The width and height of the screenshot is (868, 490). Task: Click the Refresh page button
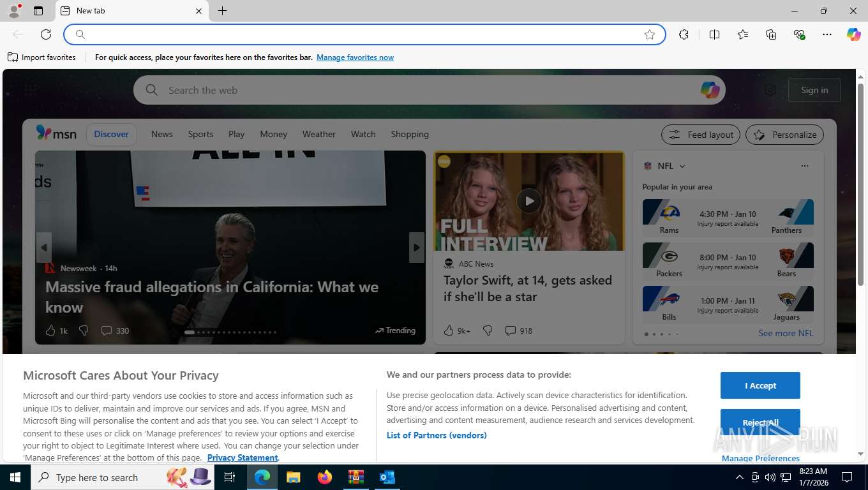[x=46, y=34]
